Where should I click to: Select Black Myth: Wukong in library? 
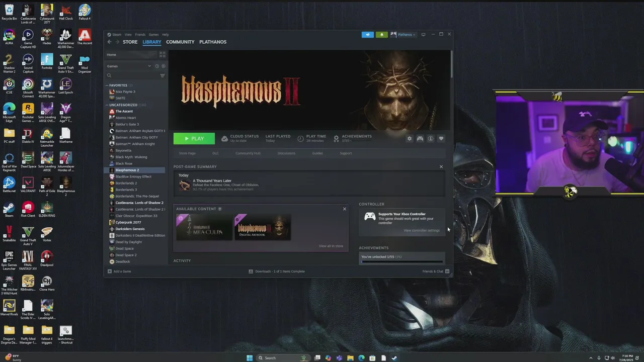[x=131, y=157]
